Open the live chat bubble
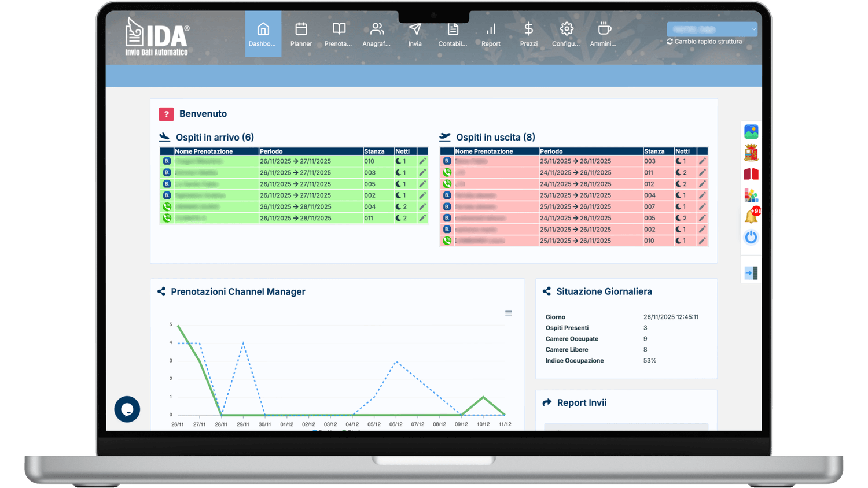Image resolution: width=868 pixels, height=488 pixels. (x=127, y=409)
